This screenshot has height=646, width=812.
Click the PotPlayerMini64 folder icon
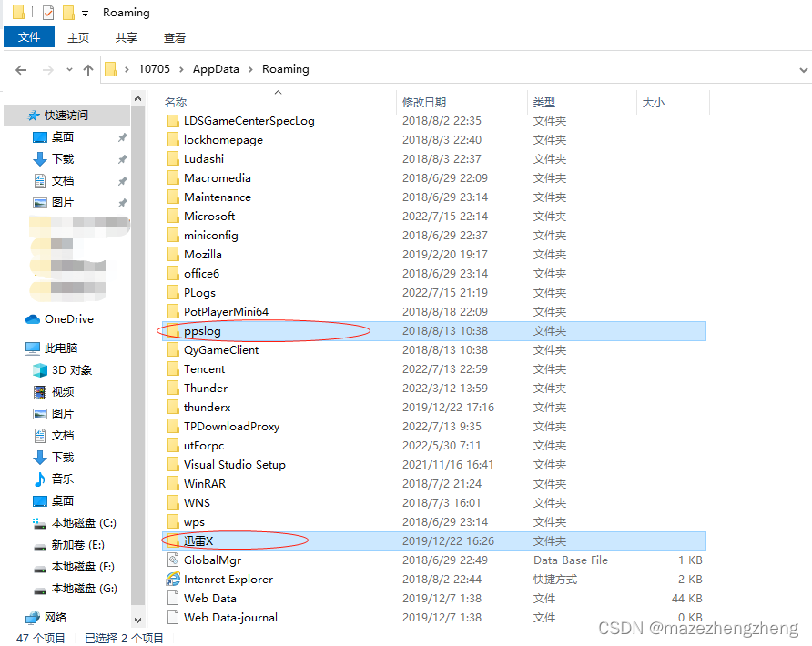(x=174, y=311)
